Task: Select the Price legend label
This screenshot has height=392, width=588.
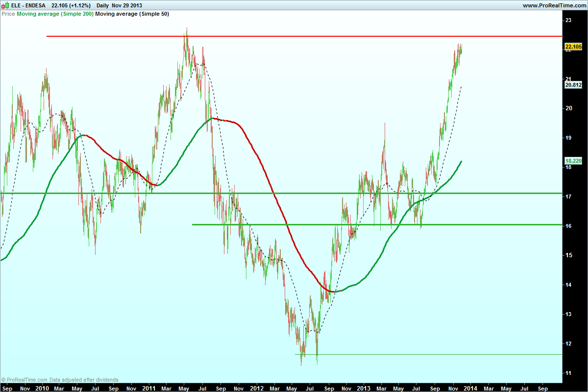Action: (x=8, y=14)
